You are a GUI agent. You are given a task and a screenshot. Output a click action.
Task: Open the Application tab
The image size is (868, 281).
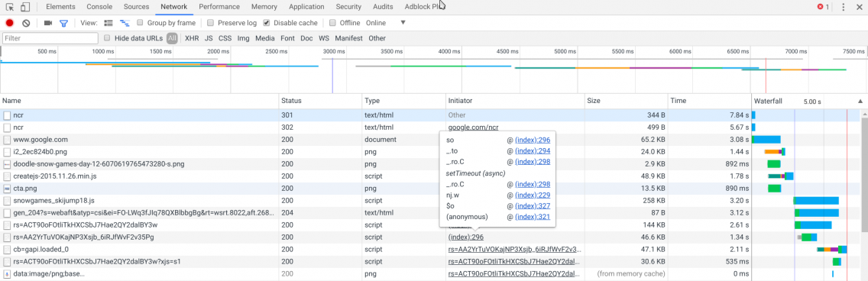tap(306, 7)
